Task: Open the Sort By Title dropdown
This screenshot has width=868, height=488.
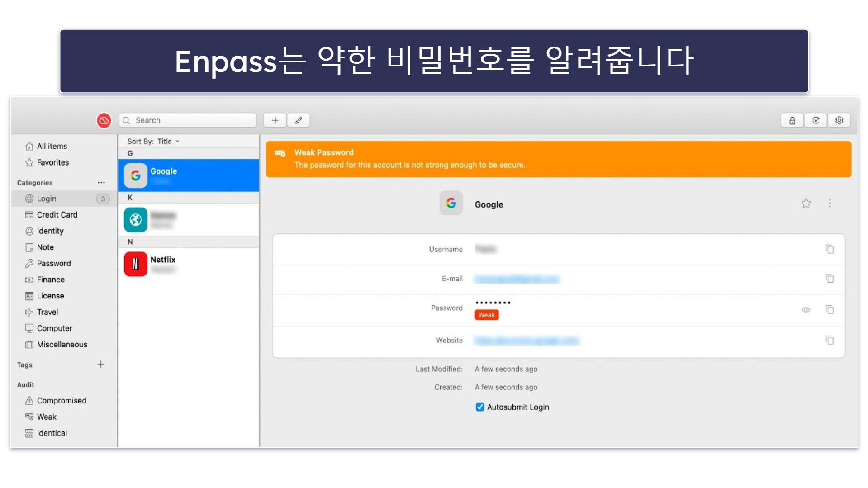Action: coord(153,142)
